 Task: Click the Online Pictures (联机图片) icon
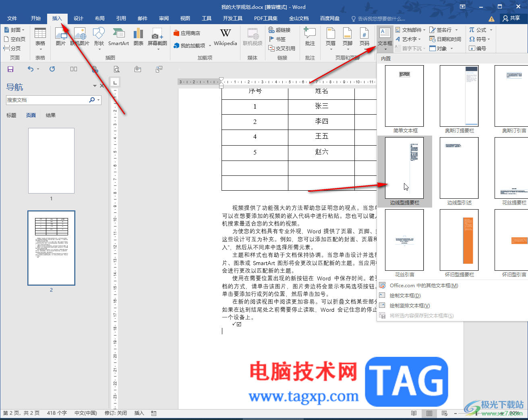80,37
